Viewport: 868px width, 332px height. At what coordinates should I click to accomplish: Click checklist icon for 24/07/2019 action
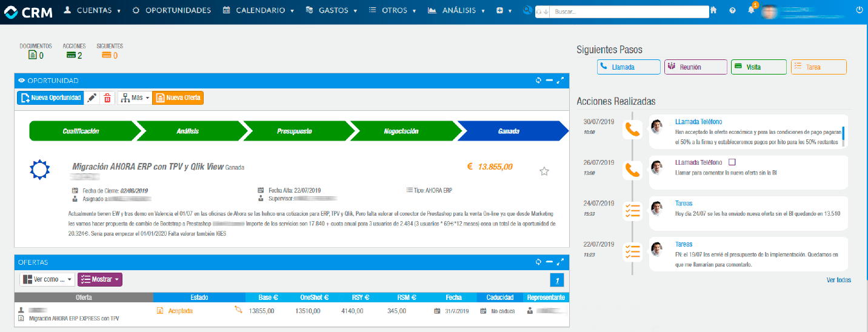pos(633,211)
